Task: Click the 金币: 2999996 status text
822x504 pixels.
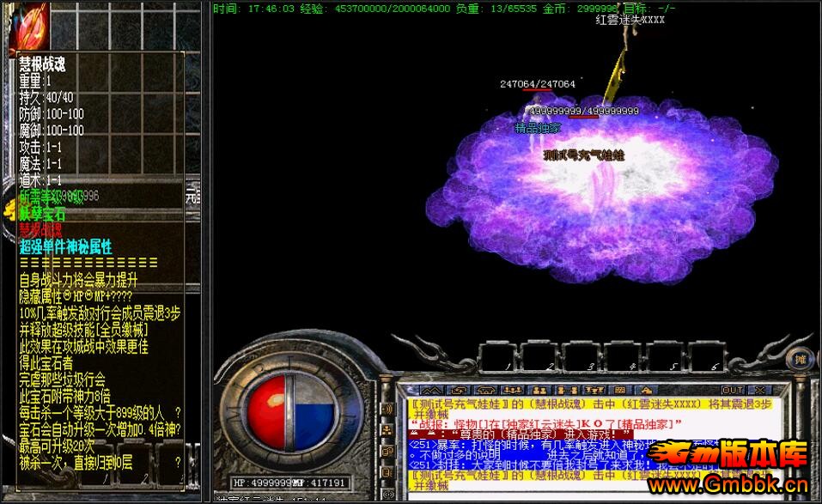Action: [x=580, y=9]
